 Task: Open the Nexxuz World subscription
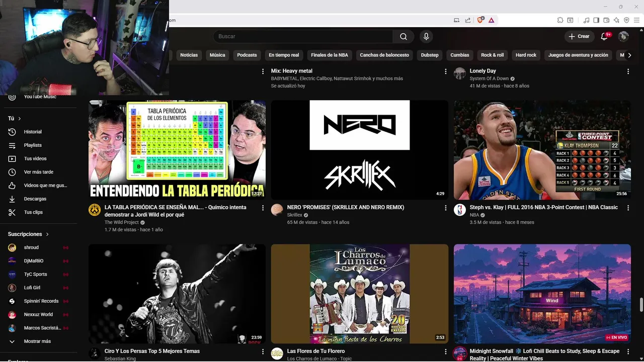(x=38, y=315)
